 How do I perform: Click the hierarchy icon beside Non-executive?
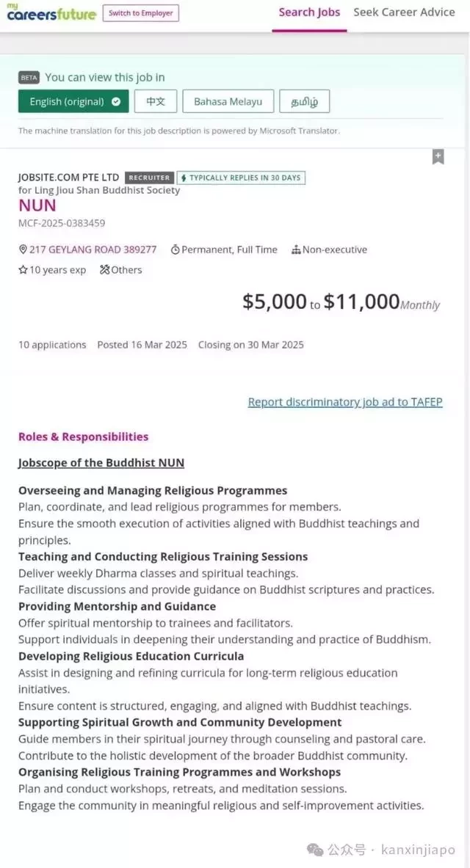coord(296,249)
